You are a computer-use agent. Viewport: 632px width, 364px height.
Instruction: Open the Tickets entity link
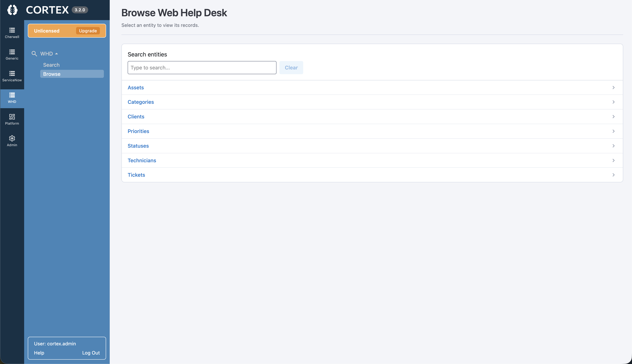click(x=136, y=175)
